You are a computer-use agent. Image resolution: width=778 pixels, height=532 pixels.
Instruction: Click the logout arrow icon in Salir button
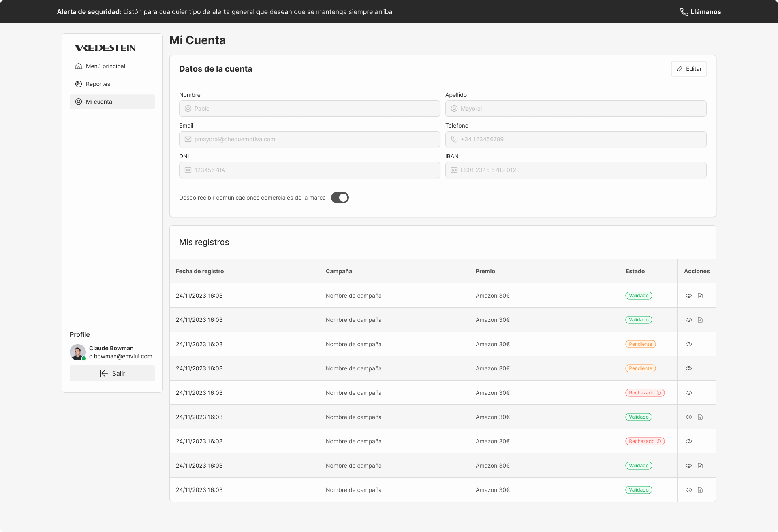click(x=103, y=373)
